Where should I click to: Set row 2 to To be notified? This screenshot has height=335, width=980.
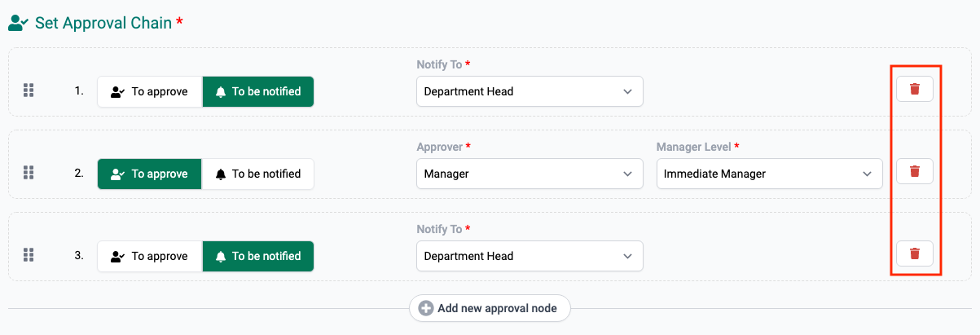point(257,174)
